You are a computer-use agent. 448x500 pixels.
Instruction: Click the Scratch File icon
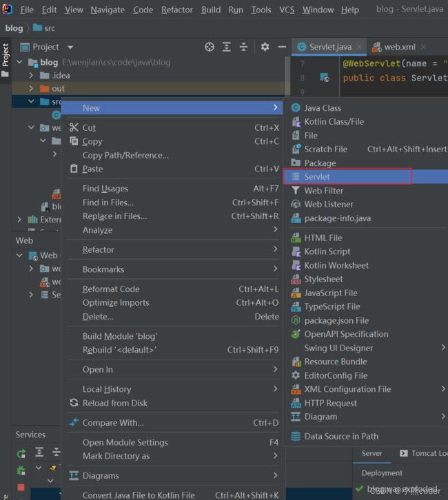click(296, 149)
